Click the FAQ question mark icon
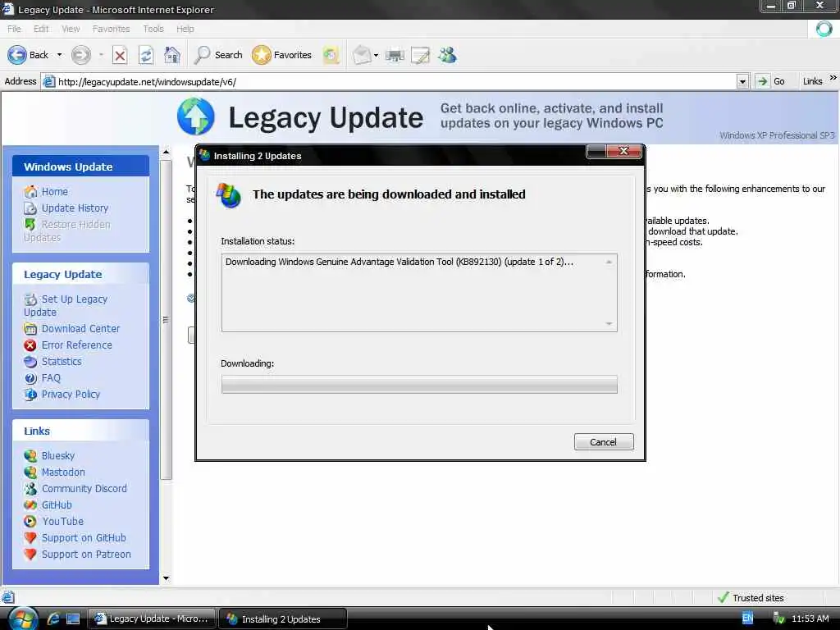This screenshot has width=840, height=630. click(30, 378)
